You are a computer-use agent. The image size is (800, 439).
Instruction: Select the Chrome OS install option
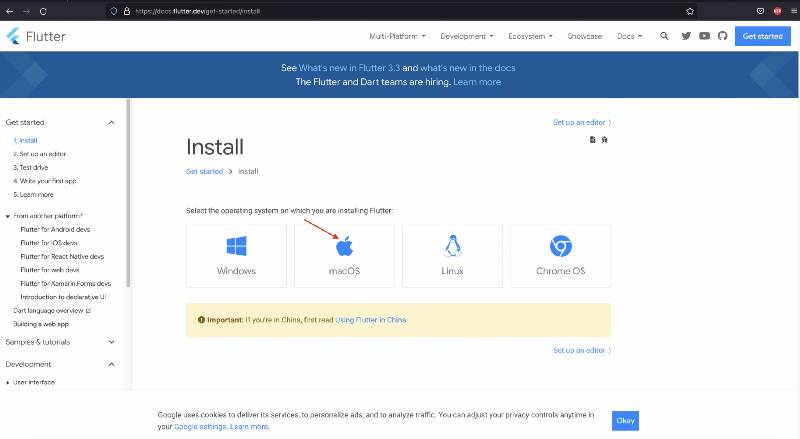point(560,256)
